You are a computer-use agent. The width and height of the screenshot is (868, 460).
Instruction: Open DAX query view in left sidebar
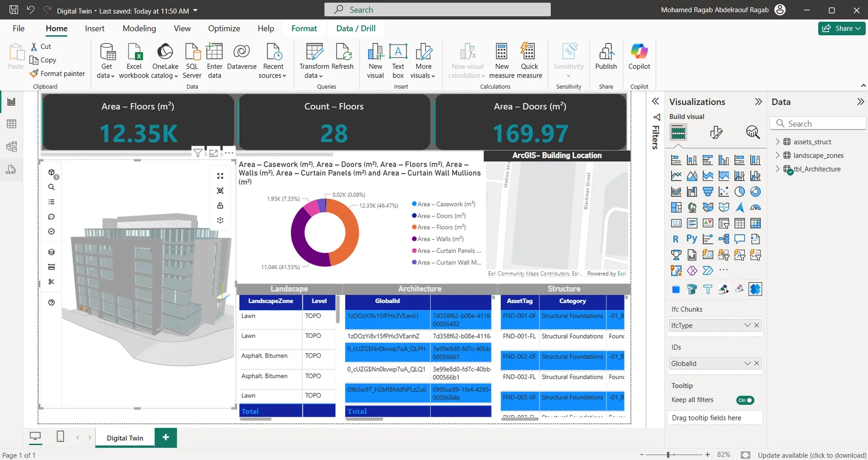point(11,169)
